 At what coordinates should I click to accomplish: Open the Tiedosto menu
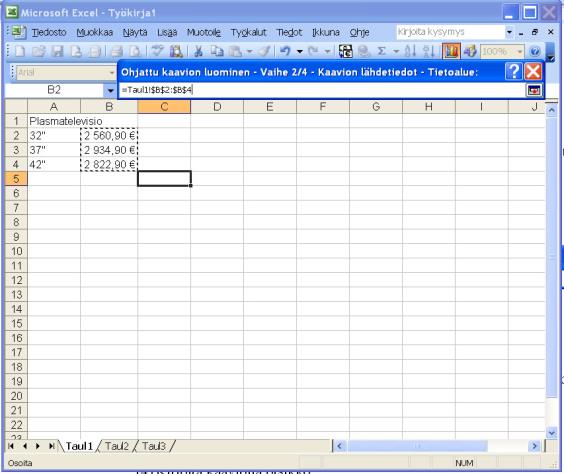[x=49, y=32]
